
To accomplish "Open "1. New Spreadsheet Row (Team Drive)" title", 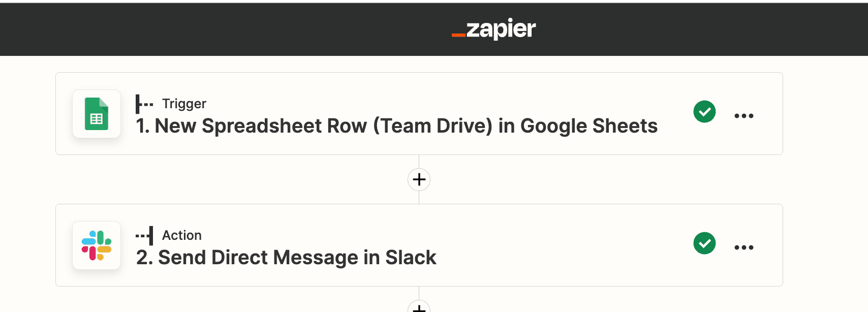I will (314, 126).
